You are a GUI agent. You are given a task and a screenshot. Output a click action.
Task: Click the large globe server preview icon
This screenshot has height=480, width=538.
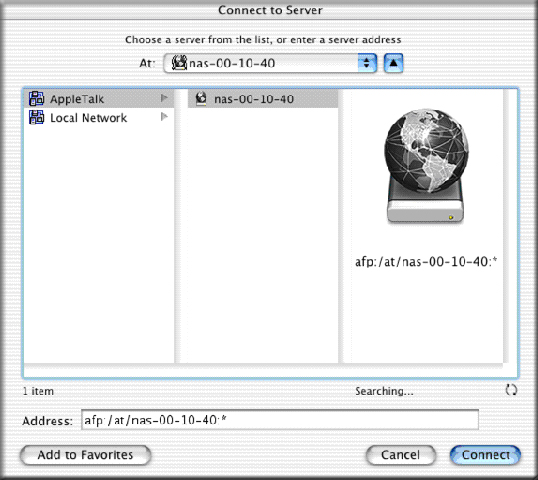(x=426, y=166)
